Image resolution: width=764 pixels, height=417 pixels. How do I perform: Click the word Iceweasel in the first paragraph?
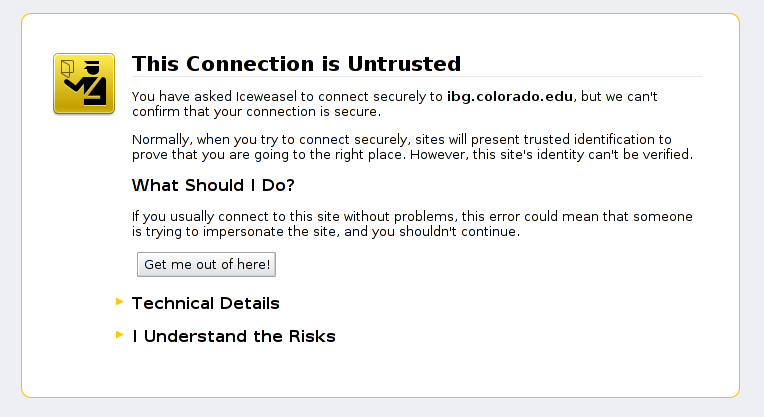pos(267,96)
